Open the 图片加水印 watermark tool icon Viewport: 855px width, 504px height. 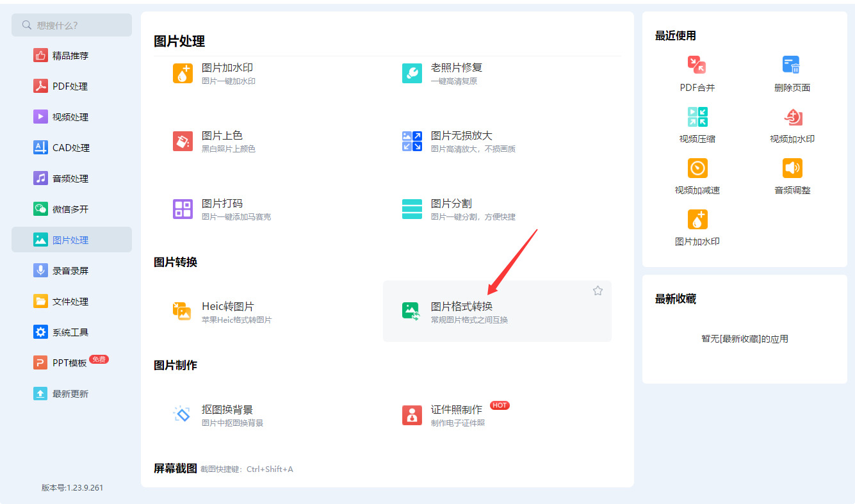tap(183, 74)
